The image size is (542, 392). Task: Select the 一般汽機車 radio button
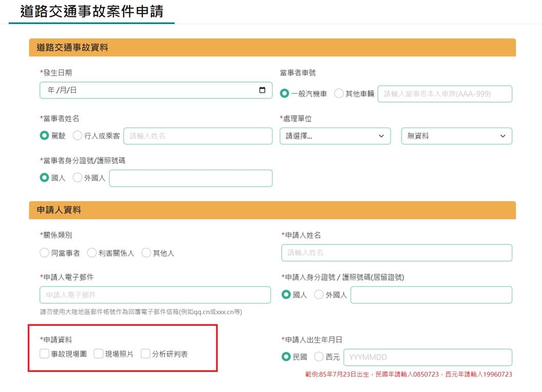[x=285, y=94]
